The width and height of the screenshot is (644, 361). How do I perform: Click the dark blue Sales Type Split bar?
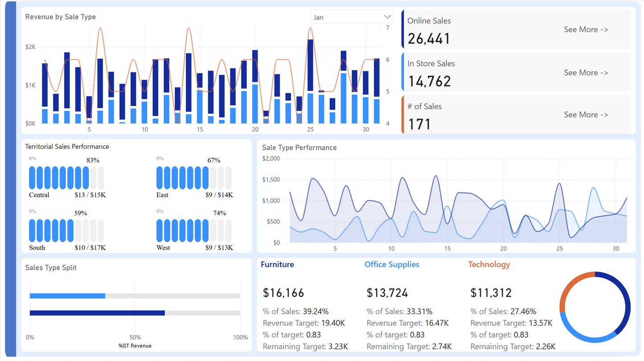tap(97, 313)
